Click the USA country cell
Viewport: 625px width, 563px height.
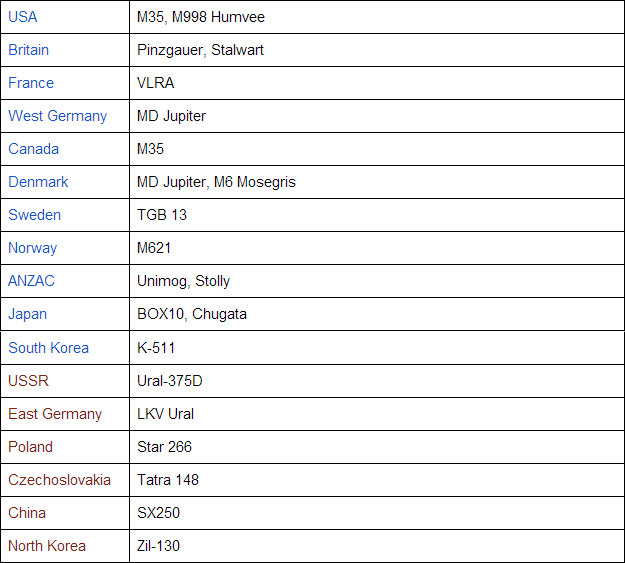pyautogui.click(x=65, y=17)
